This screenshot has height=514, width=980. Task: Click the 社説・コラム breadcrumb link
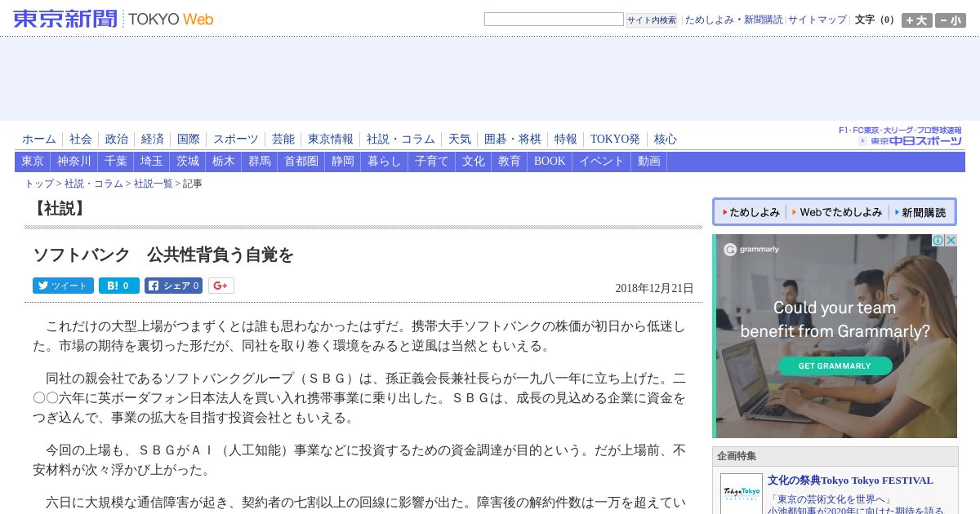(x=94, y=184)
